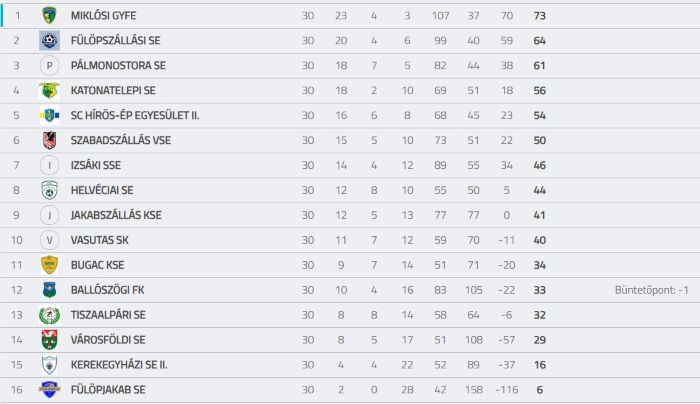700x404 pixels.
Task: Click the Helvéciai SE green shield logo
Action: (x=49, y=190)
